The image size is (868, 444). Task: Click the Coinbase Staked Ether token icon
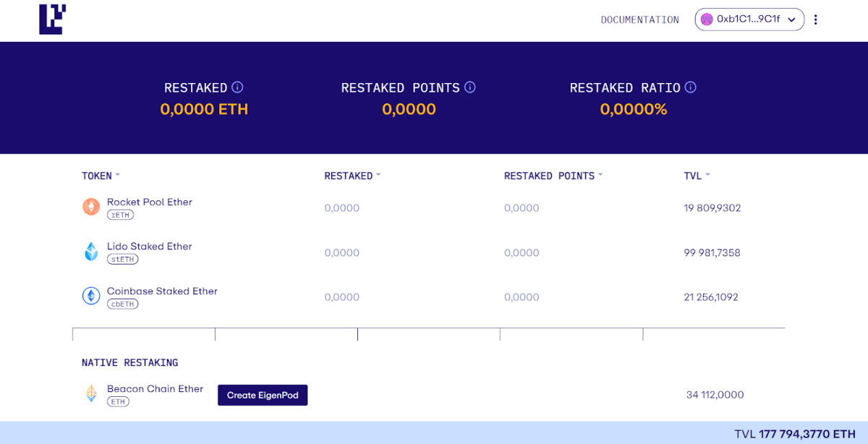coord(90,296)
